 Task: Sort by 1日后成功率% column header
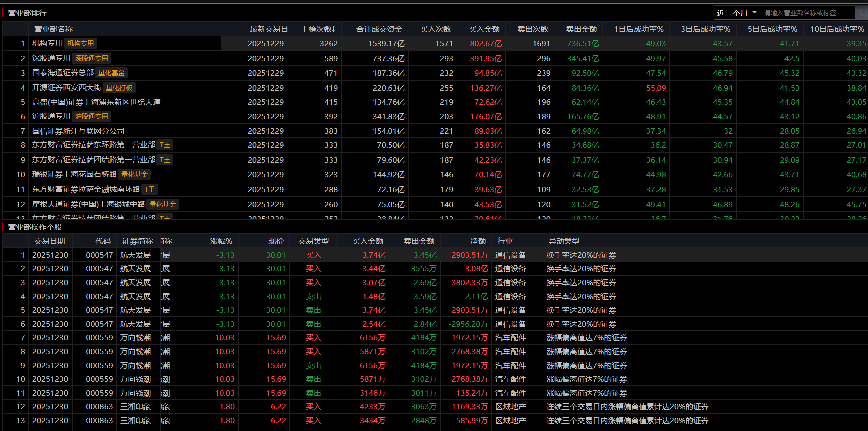(x=639, y=29)
